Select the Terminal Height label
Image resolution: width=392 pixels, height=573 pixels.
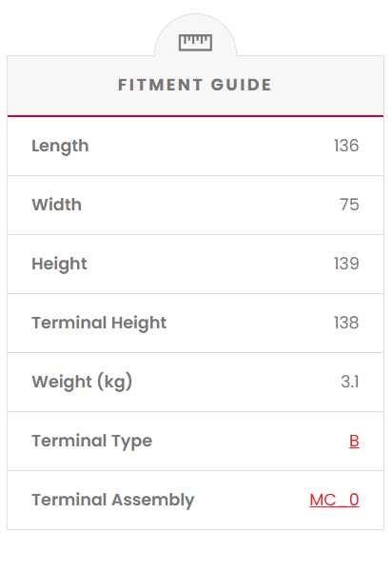point(99,323)
